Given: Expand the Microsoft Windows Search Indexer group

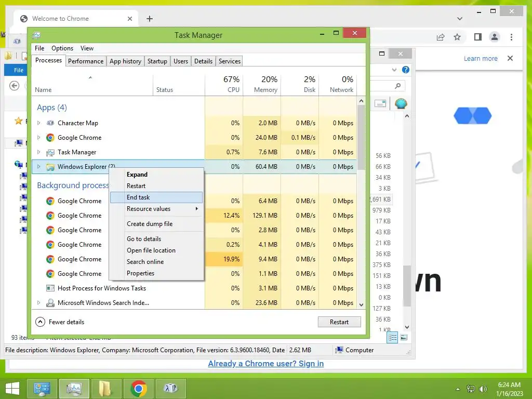Looking at the screenshot, I should (38, 303).
